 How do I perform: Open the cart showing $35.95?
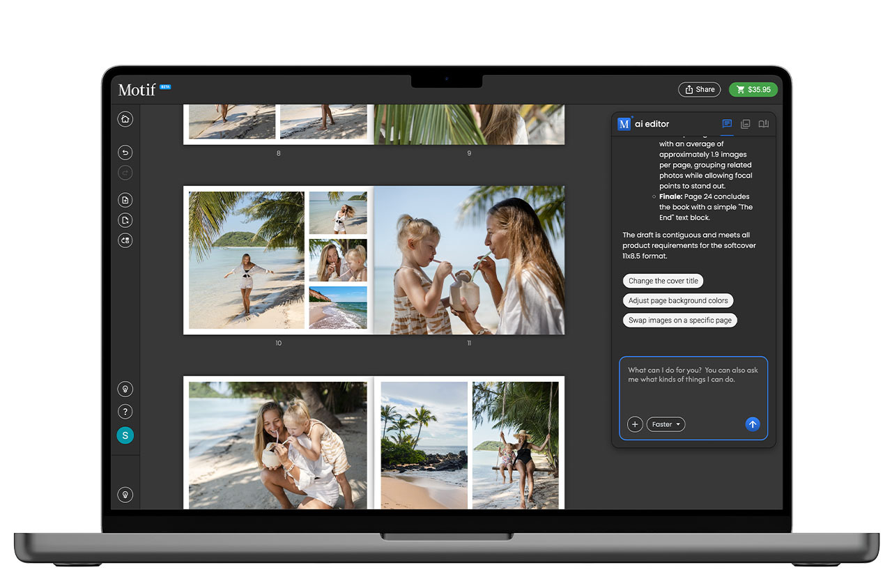coord(753,89)
